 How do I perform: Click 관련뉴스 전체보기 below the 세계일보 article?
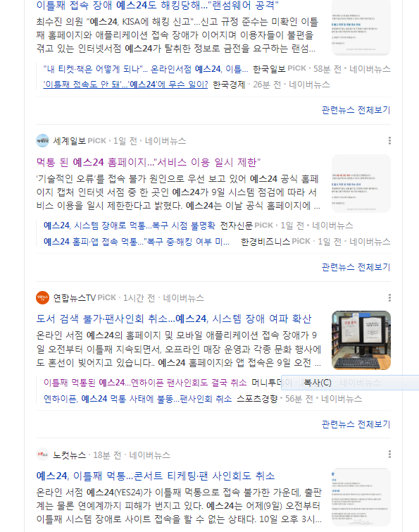[356, 267]
